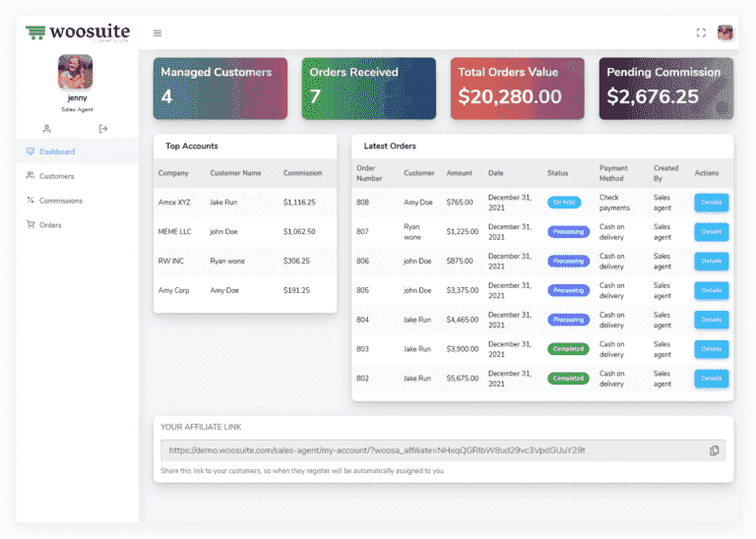Click the Processing badge for order 804
Viewport: 756px width, 539px height.
point(568,320)
